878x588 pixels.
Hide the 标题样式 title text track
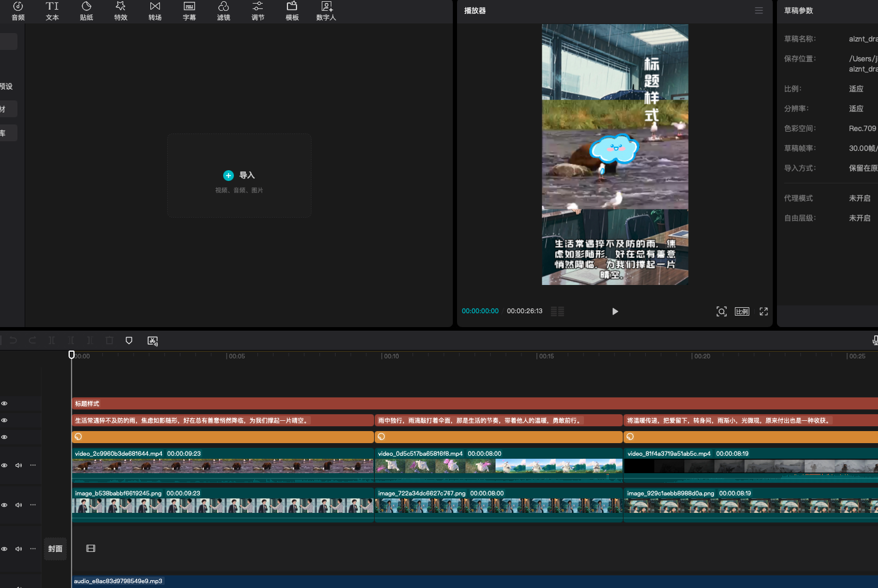[4, 403]
